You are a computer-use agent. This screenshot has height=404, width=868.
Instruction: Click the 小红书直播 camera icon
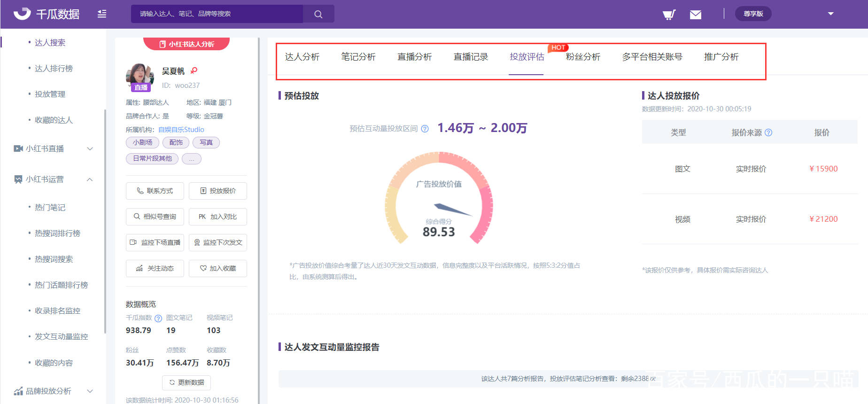(18, 149)
